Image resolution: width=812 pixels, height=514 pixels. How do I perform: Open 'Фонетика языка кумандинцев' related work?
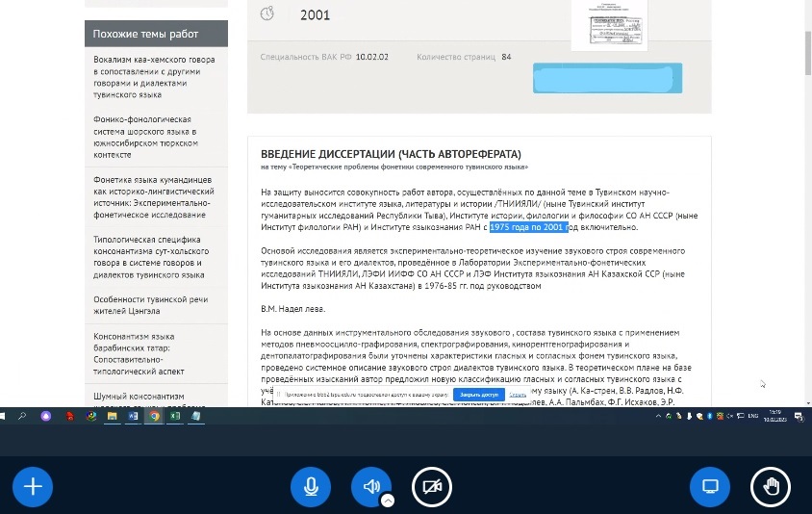point(153,197)
